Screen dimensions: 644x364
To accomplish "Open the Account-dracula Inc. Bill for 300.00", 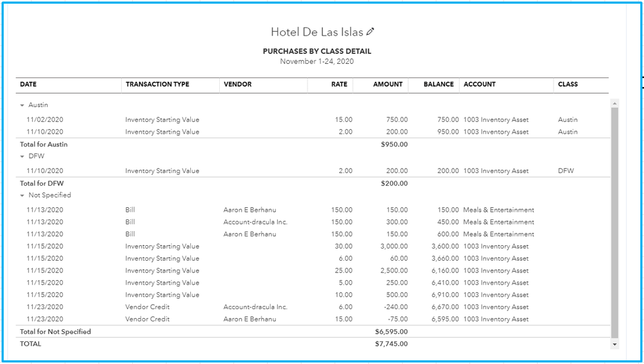I will 312,222.
